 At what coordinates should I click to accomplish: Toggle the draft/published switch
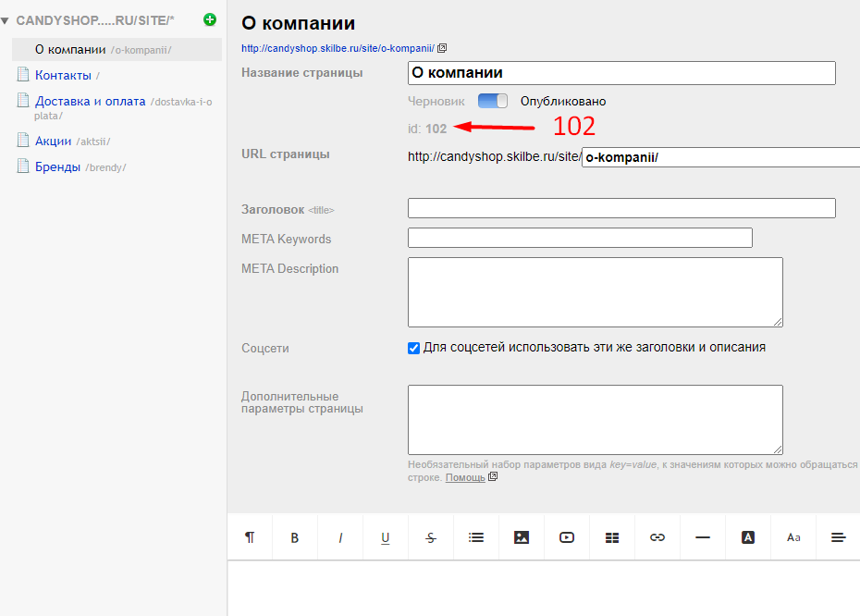[x=493, y=101]
